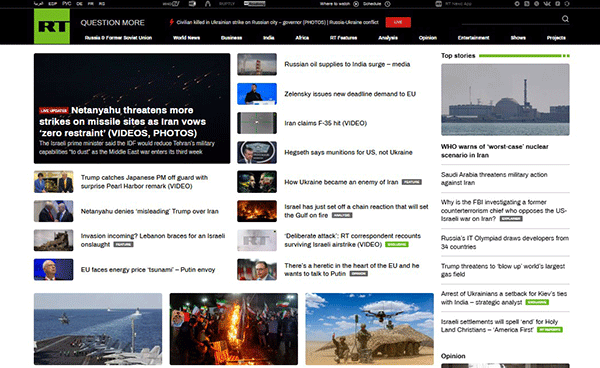Switch to FR language edition

[x=91, y=4]
